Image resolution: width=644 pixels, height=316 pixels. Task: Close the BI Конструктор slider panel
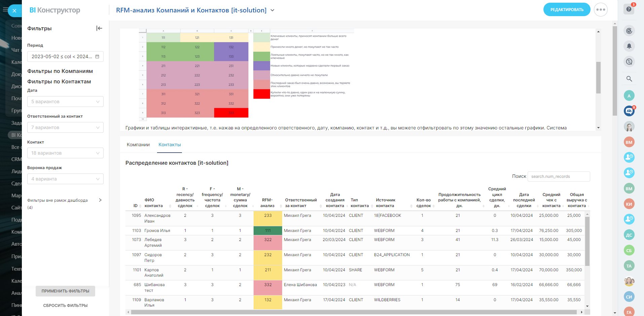coord(14,11)
